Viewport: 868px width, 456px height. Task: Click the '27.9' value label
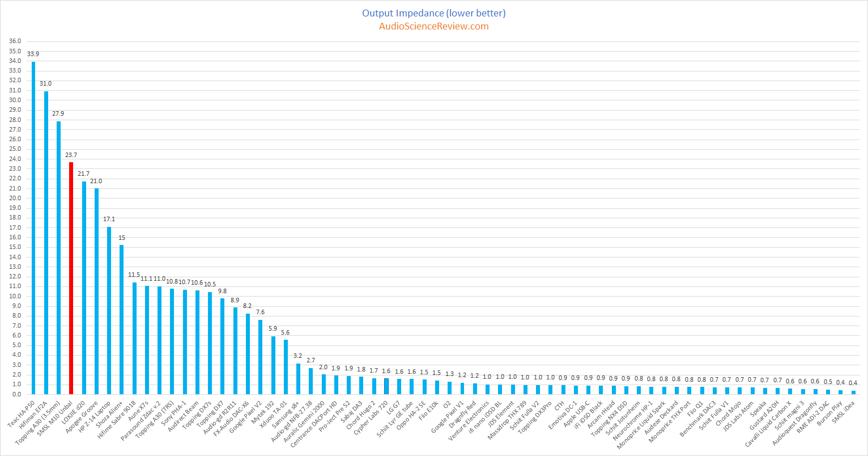[x=58, y=113]
